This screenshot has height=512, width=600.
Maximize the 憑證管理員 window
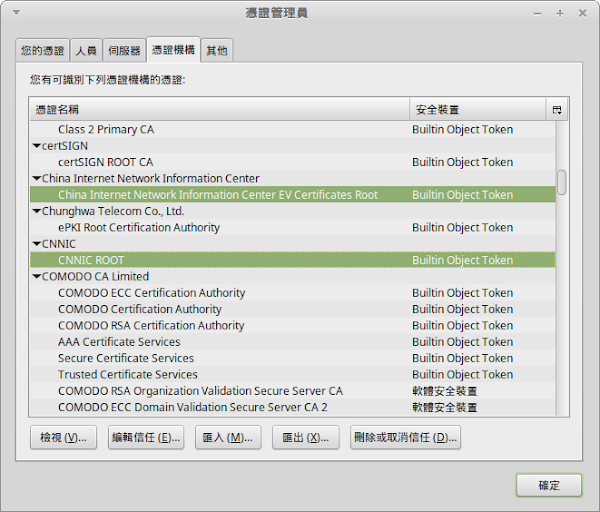[560, 14]
